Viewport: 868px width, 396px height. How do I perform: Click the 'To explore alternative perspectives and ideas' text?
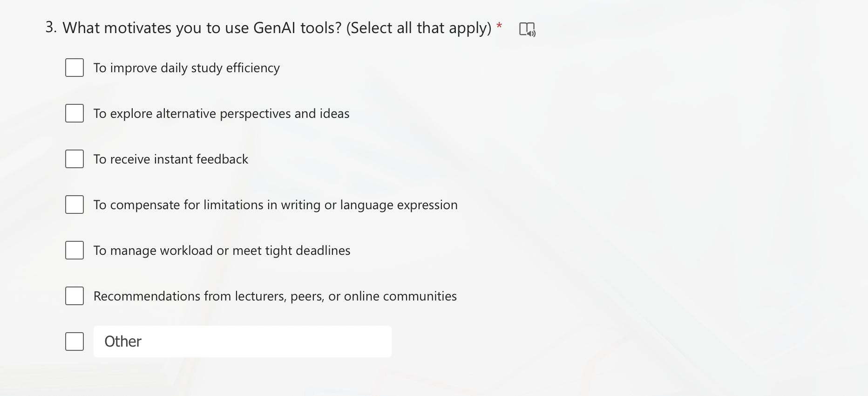[x=221, y=114]
